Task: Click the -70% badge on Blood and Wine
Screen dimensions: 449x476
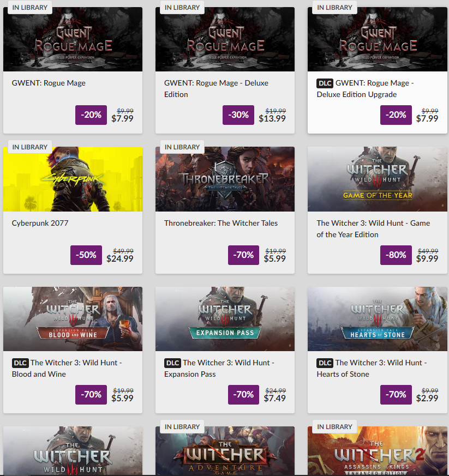Action: [x=91, y=395]
